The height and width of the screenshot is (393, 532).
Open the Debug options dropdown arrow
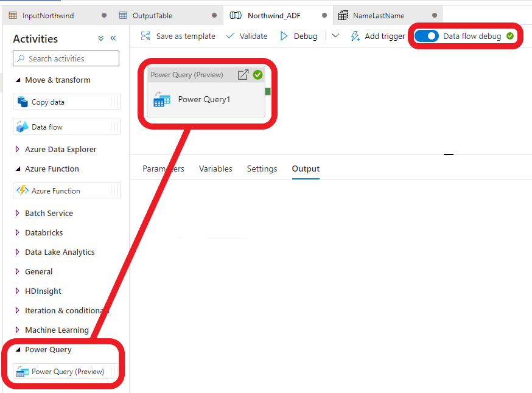point(335,36)
